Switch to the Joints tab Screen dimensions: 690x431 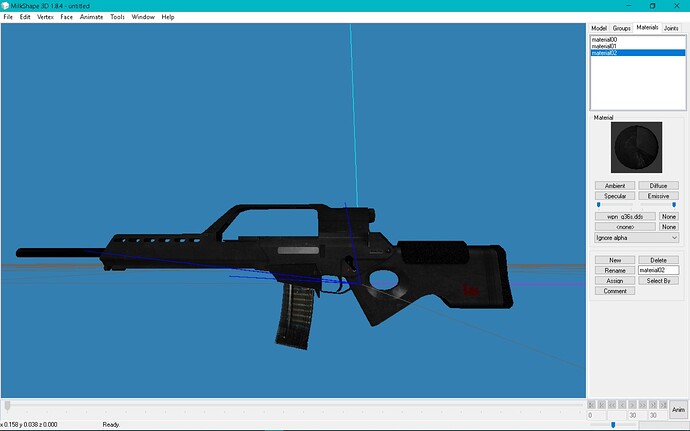671,28
